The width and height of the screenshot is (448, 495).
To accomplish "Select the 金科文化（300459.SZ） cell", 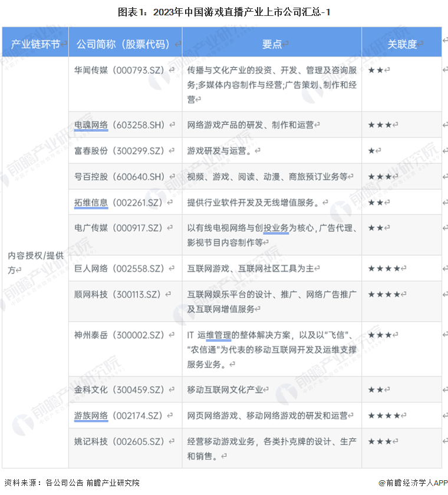I will (126, 390).
